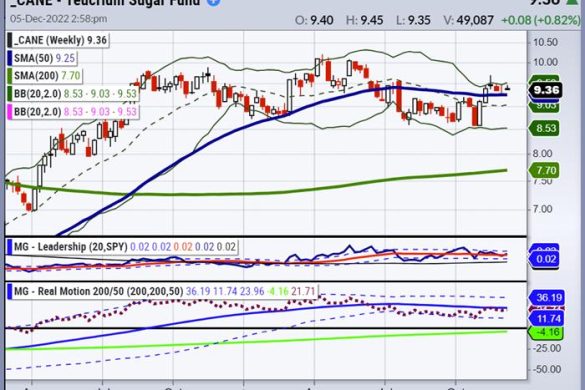Viewport: 585px width, 390px height.
Task: Toggle the SMA(50) 9.25 legend entry
Action: tap(42, 58)
